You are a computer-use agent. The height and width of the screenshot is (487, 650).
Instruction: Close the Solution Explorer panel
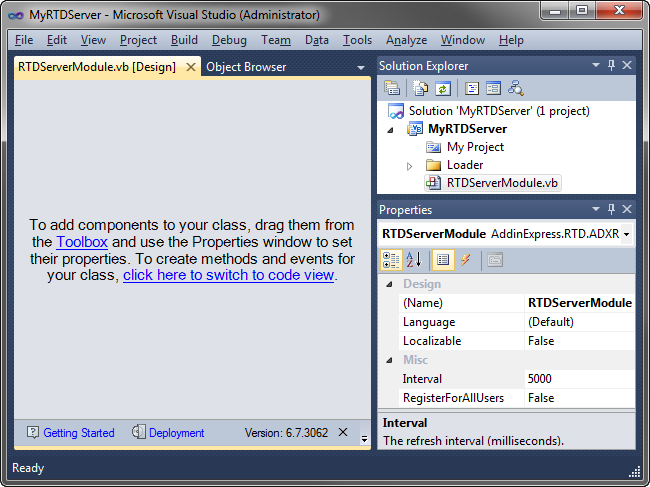tap(627, 65)
